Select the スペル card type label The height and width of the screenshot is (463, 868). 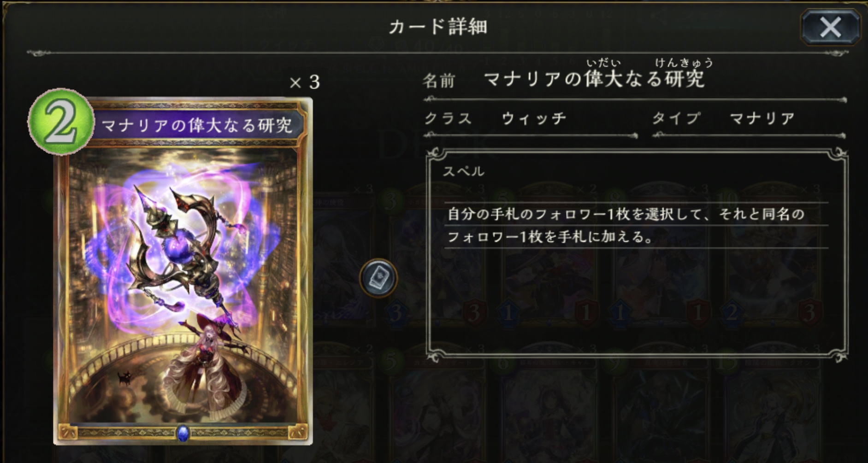[464, 171]
